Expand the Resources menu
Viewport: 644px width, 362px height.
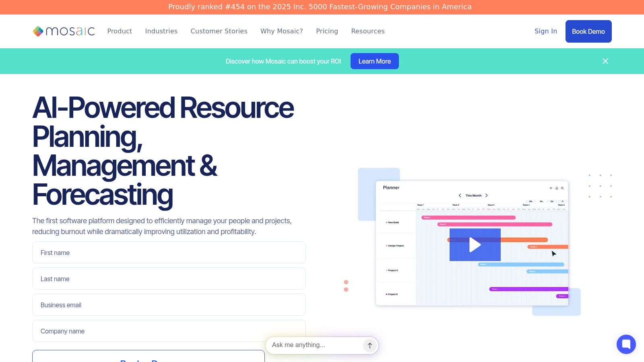367,31
